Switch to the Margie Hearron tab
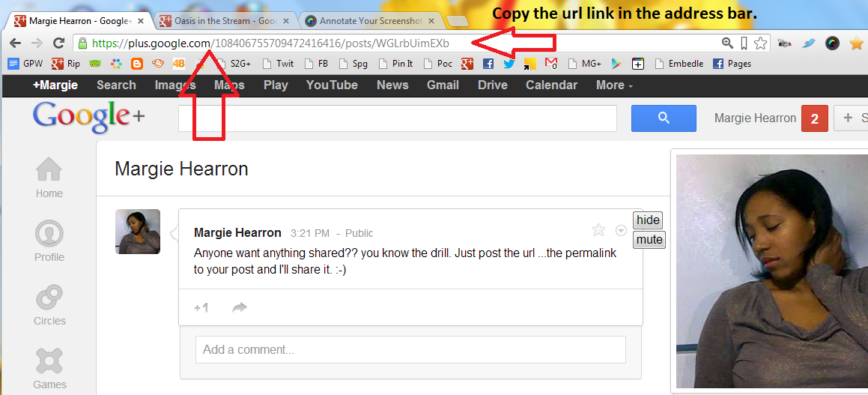The width and height of the screenshot is (868, 395). coord(80,21)
